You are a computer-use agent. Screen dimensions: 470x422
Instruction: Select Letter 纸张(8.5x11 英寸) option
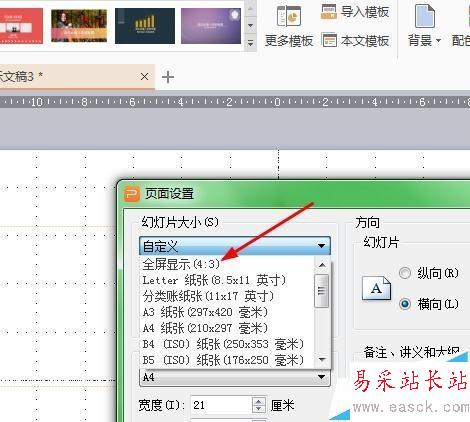click(x=227, y=280)
